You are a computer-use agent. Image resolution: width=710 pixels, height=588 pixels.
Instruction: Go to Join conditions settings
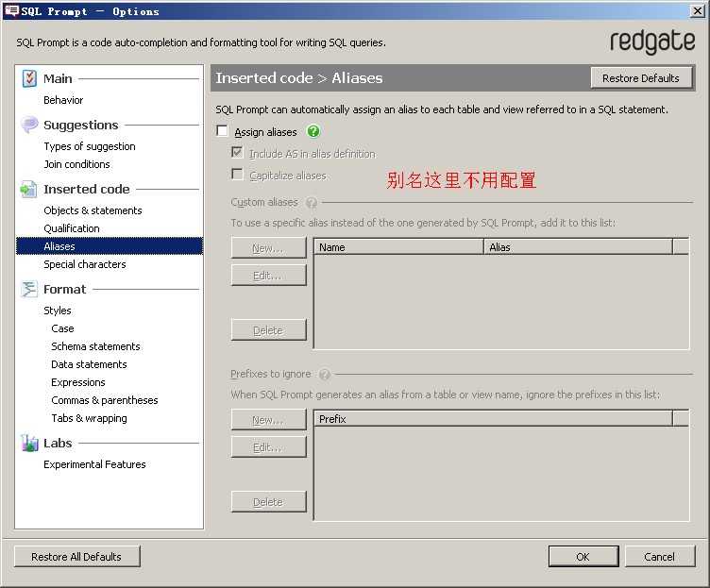[77, 164]
